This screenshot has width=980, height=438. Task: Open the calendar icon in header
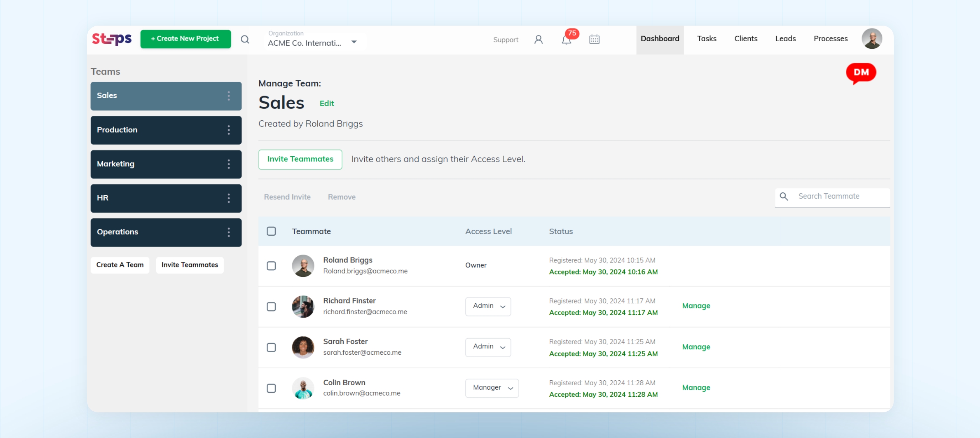tap(594, 39)
